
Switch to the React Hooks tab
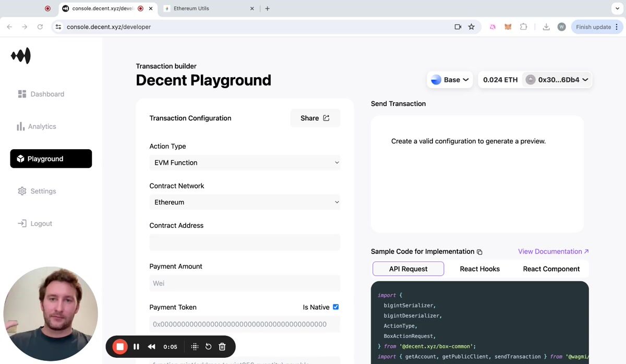(x=479, y=269)
